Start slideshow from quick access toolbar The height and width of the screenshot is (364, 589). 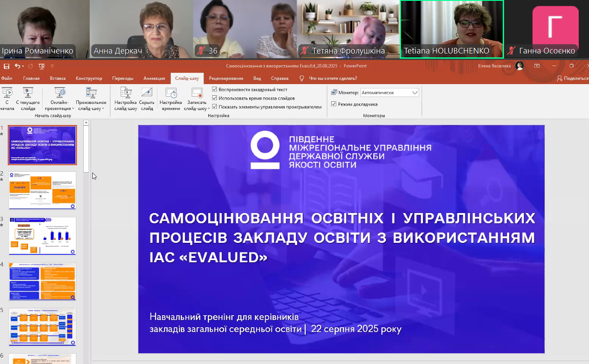click(42, 66)
